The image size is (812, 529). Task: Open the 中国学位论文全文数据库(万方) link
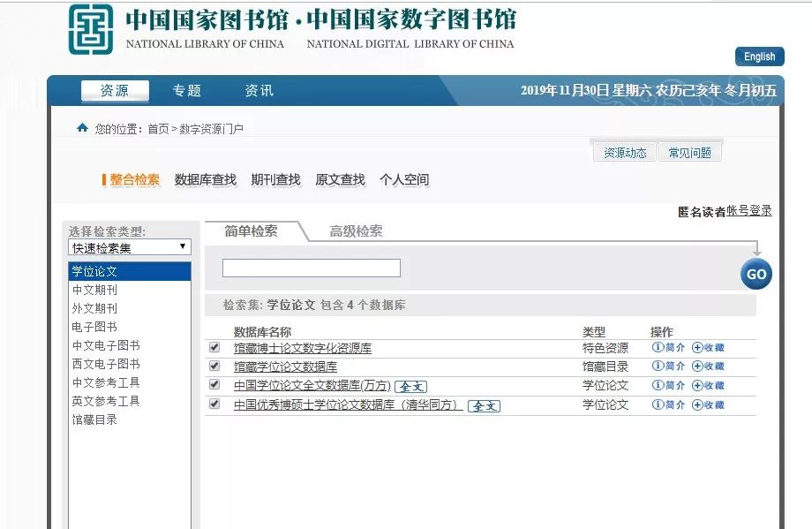coord(312,386)
